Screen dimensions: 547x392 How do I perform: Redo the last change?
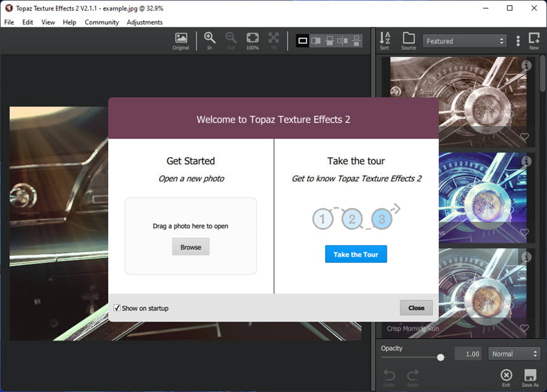pyautogui.click(x=412, y=379)
